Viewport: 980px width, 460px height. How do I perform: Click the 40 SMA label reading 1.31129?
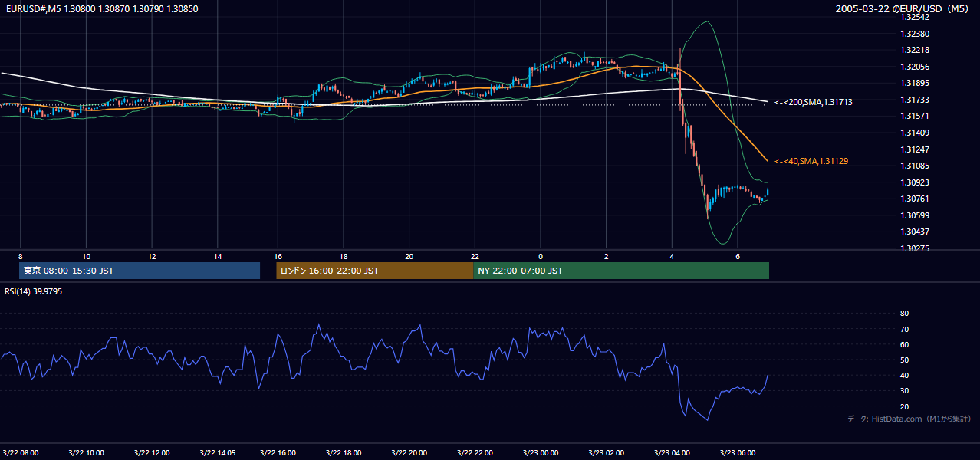click(811, 161)
